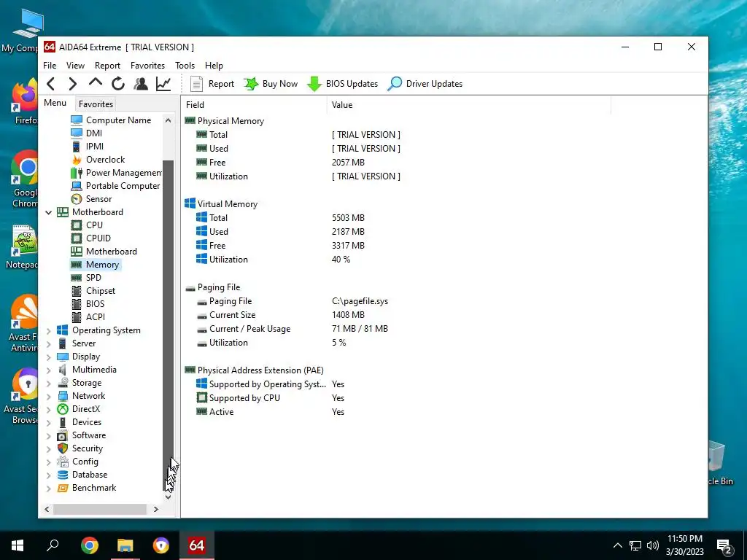Image resolution: width=747 pixels, height=560 pixels.
Task: Expand the Network node
Action: pos(49,396)
